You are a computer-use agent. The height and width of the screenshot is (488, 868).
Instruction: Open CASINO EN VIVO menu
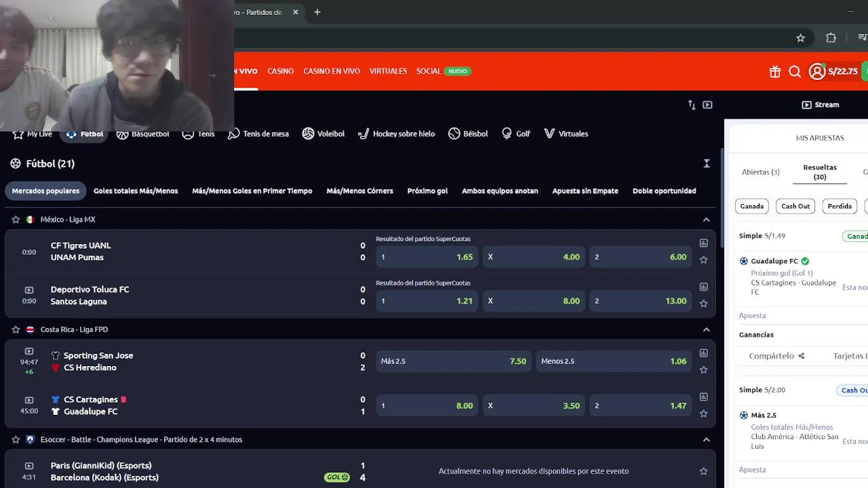click(x=332, y=71)
